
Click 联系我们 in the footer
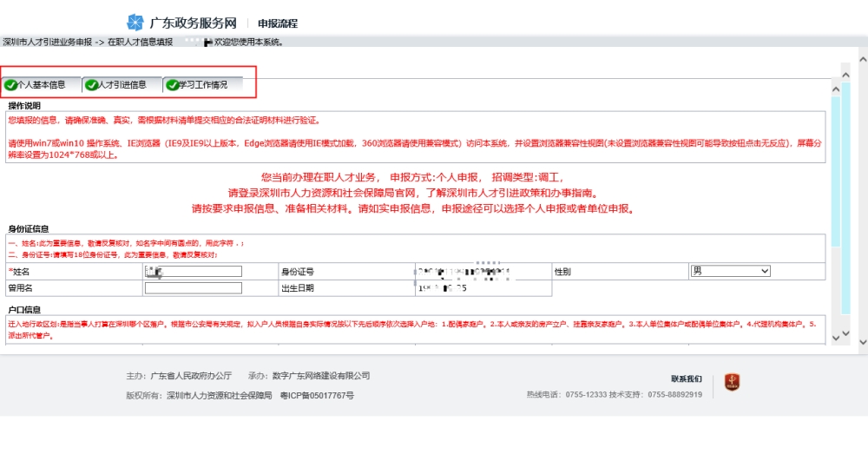[687, 379]
